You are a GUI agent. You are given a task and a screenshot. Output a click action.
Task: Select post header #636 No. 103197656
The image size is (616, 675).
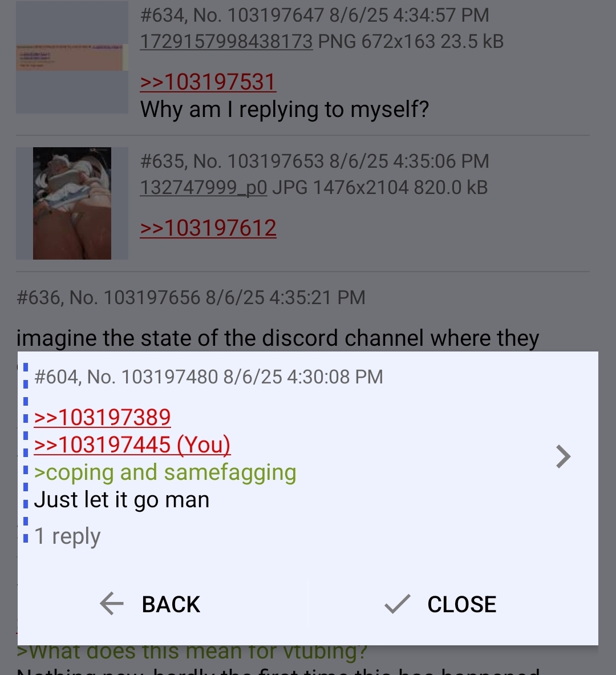(x=191, y=297)
